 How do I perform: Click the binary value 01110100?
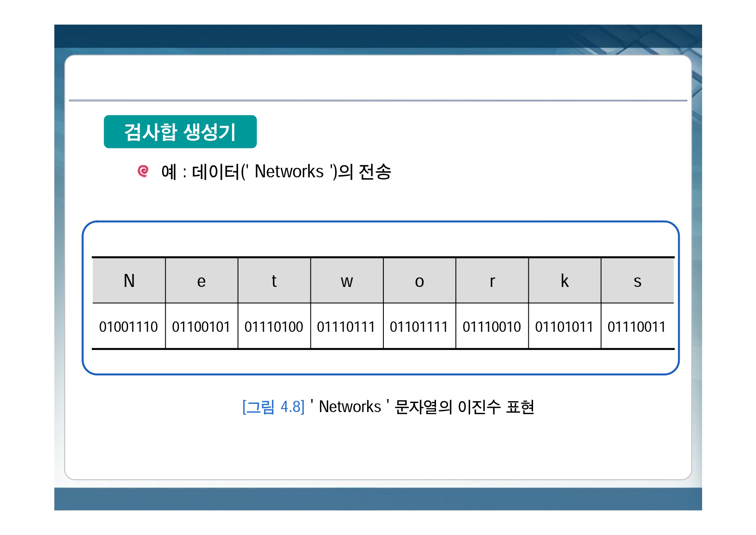click(x=274, y=327)
